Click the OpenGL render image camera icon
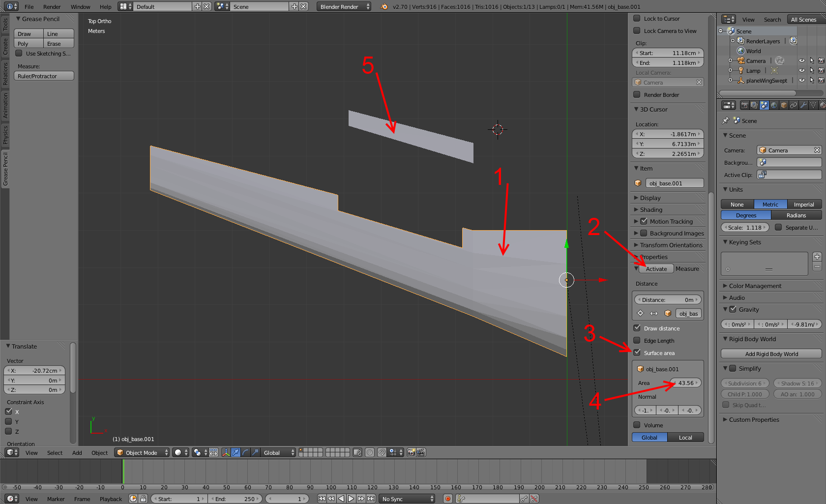The height and width of the screenshot is (504, 826). [x=412, y=452]
